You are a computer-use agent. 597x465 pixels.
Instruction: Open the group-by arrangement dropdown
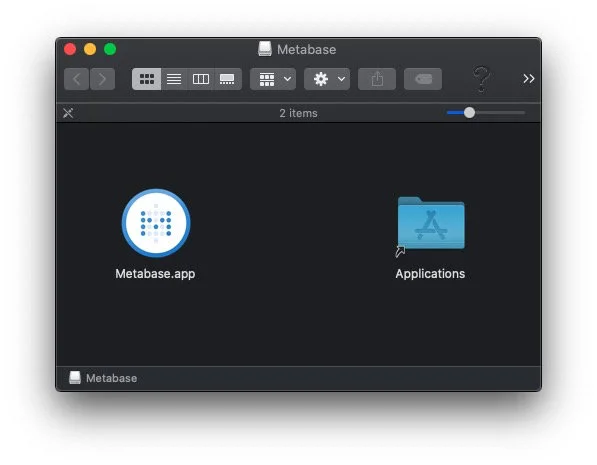tap(273, 79)
